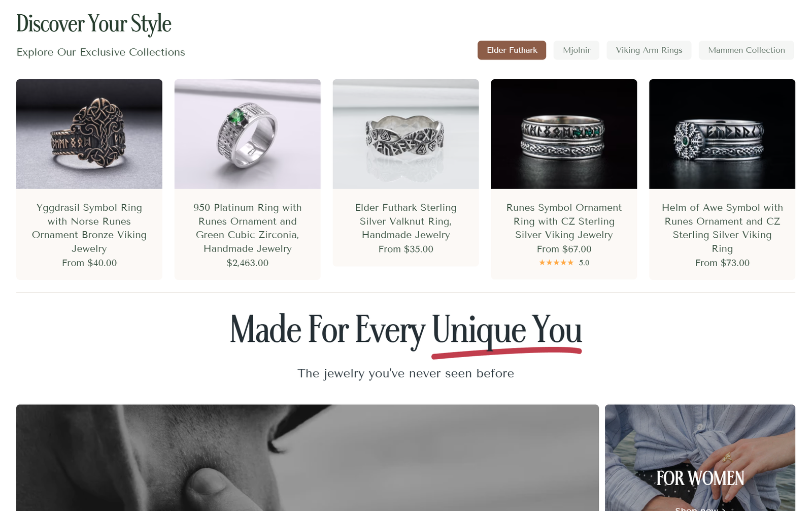Click the Runes Symbol Ornament ring image
This screenshot has width=812, height=511.
pyautogui.click(x=564, y=134)
